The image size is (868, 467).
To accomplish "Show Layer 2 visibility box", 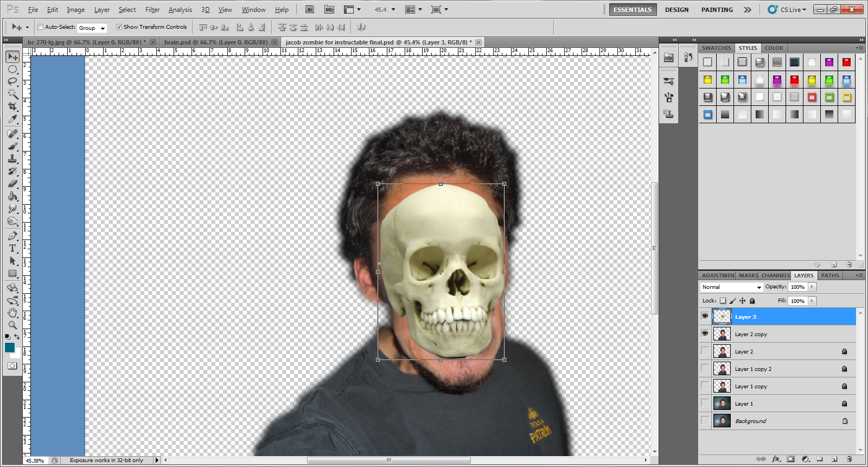I will coord(705,351).
